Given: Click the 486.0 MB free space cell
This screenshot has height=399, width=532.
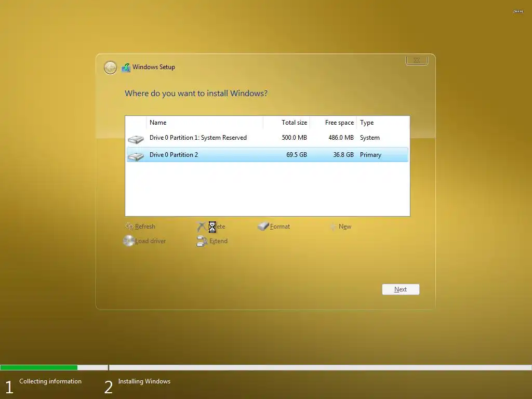Looking at the screenshot, I should [341, 138].
